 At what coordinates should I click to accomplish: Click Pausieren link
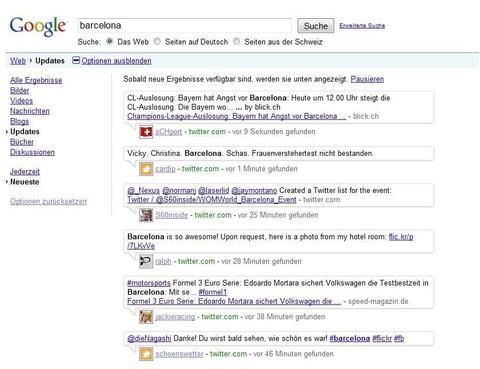tap(367, 79)
